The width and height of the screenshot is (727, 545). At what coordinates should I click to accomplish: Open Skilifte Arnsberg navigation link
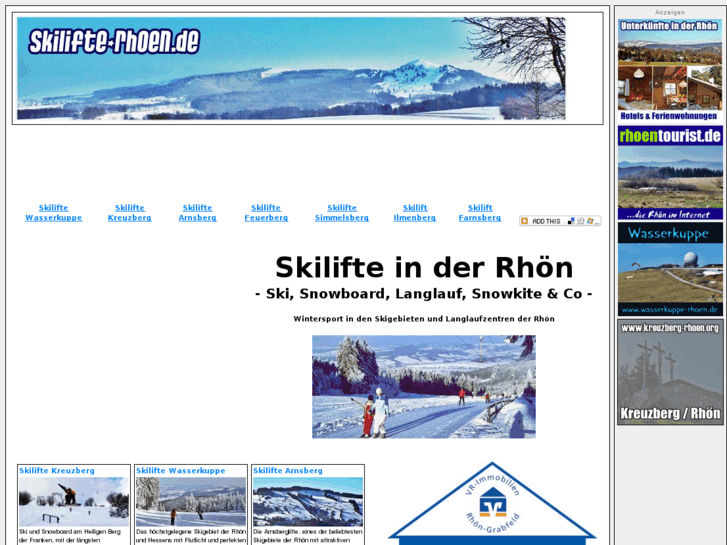pos(198,212)
